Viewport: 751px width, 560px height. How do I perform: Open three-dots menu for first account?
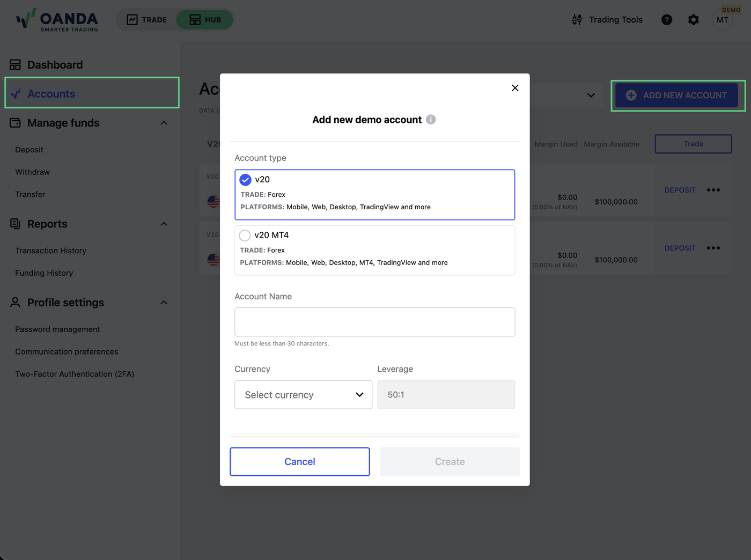[713, 190]
